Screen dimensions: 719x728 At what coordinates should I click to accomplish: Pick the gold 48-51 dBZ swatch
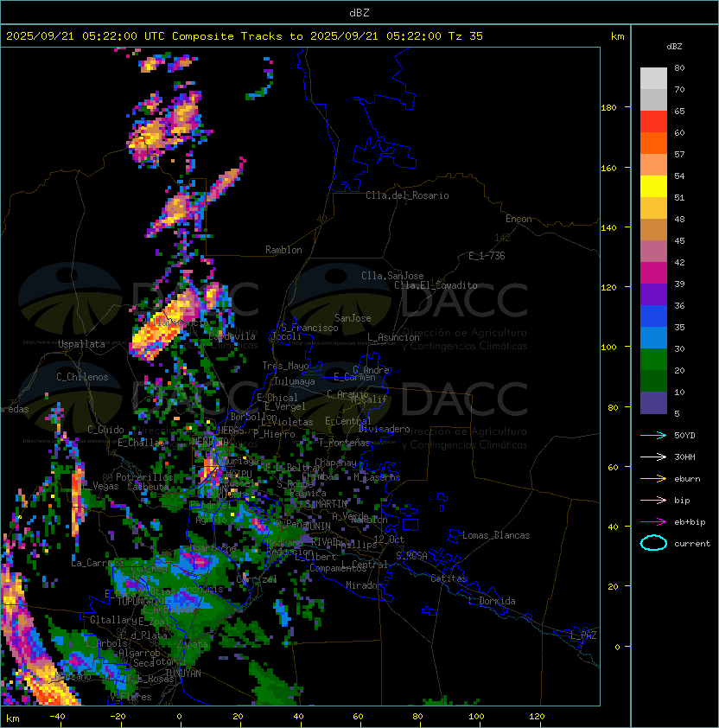[x=653, y=208]
